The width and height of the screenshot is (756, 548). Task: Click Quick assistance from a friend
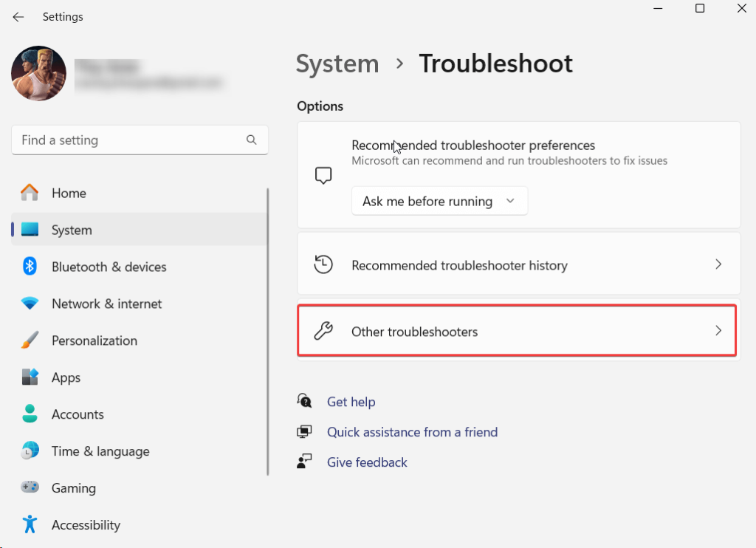(412, 432)
